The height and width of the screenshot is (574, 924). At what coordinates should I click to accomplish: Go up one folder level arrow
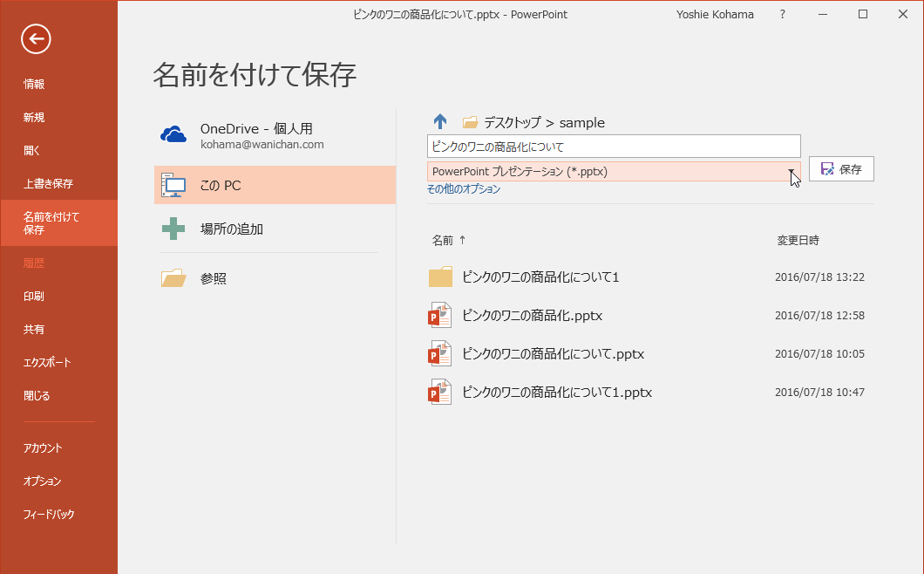click(x=440, y=122)
